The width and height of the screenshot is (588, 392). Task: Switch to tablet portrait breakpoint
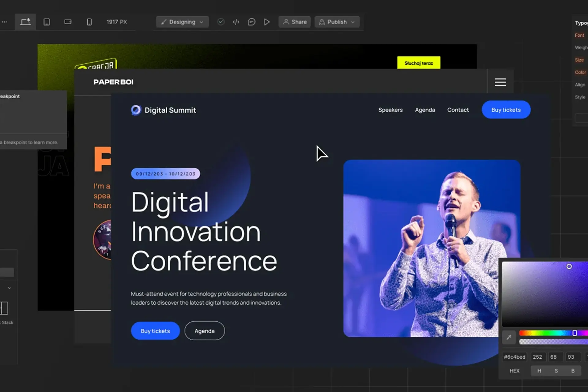tap(47, 22)
